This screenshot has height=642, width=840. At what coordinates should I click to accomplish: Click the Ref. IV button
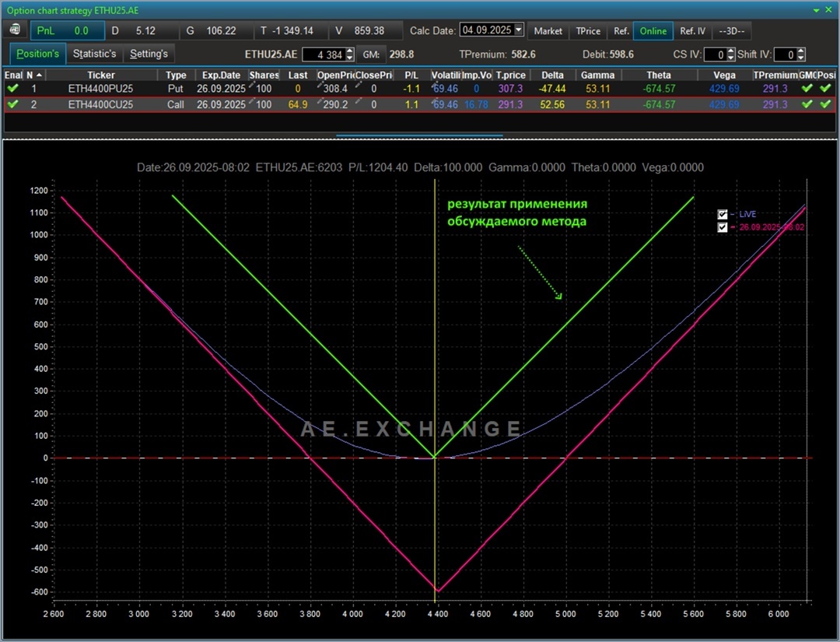pyautogui.click(x=693, y=31)
